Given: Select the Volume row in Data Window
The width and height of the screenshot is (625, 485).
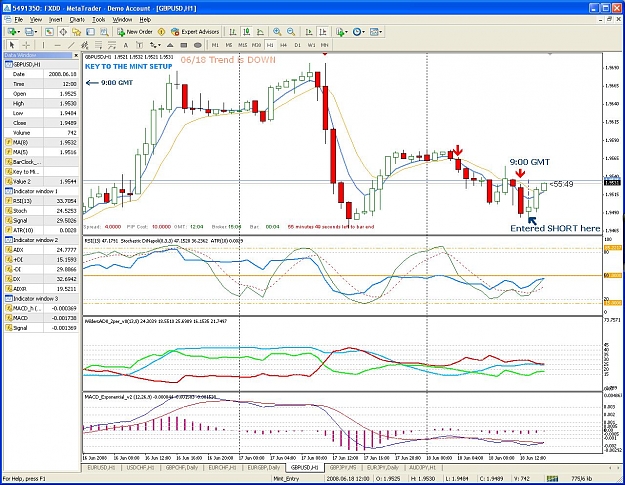Looking at the screenshot, I should pyautogui.click(x=41, y=133).
